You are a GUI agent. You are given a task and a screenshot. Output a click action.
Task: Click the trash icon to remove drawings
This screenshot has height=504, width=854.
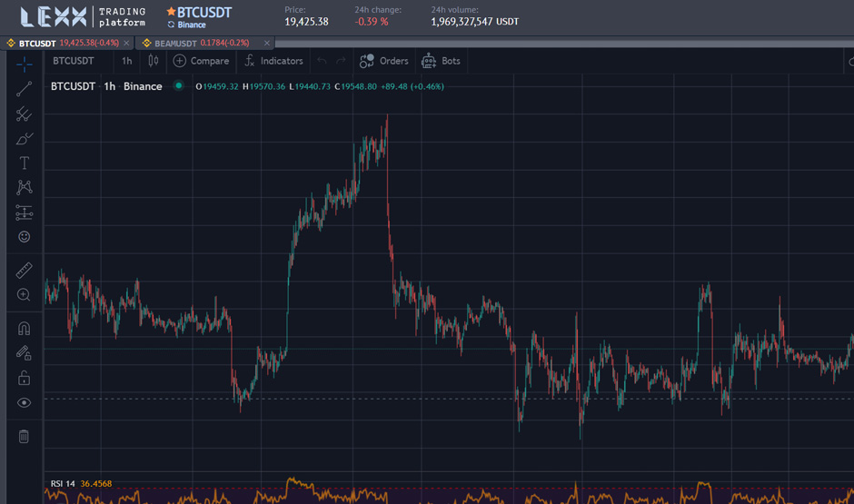(24, 437)
